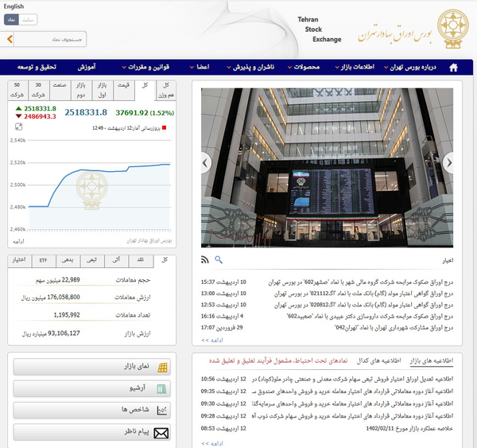
Task: Expand قوانین و مقررات menu
Action: click(x=145, y=67)
